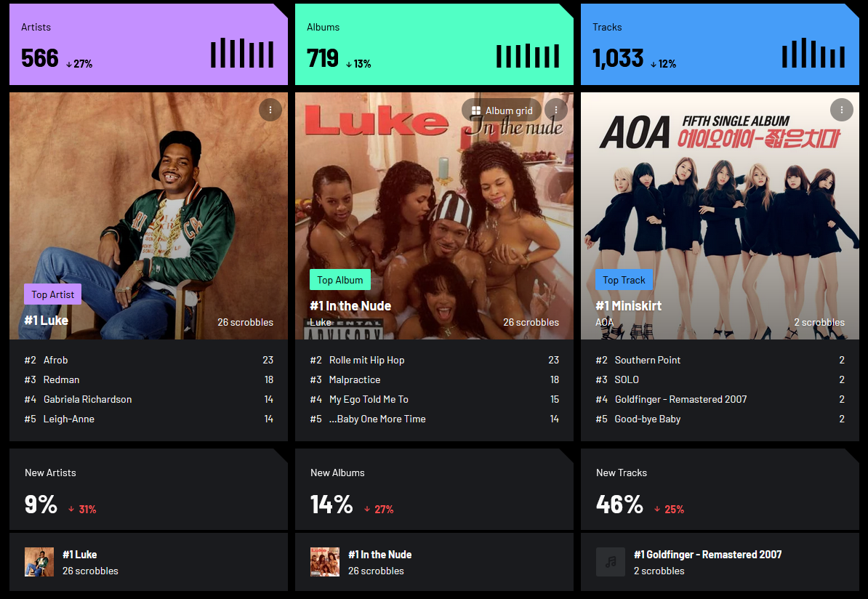Open the Malpractice album entry

click(x=354, y=379)
